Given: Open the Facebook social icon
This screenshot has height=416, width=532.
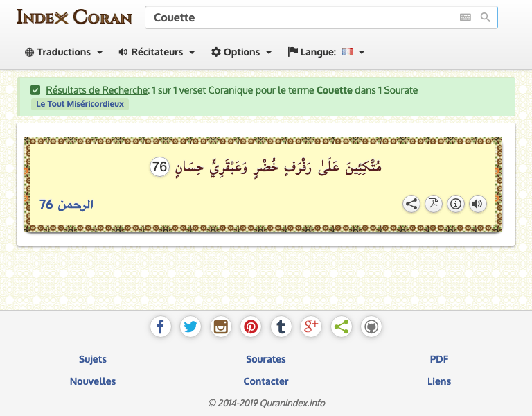Looking at the screenshot, I should tap(160, 327).
